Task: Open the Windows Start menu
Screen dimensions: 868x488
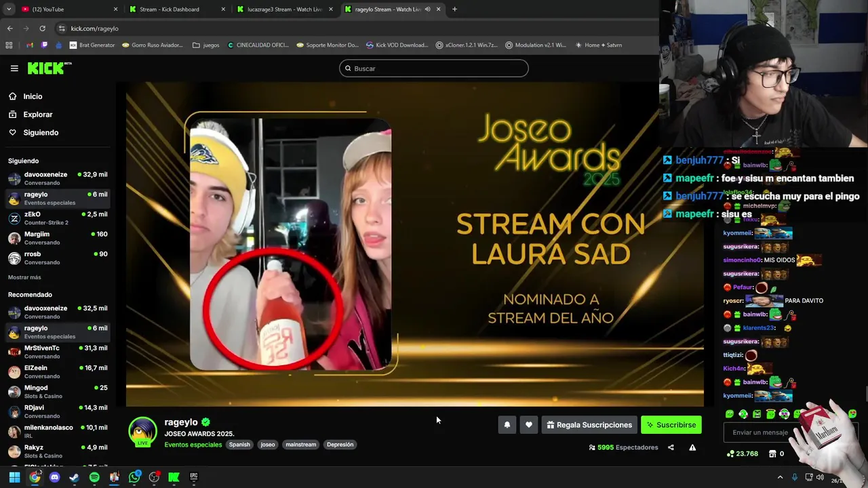Action: coord(14,477)
